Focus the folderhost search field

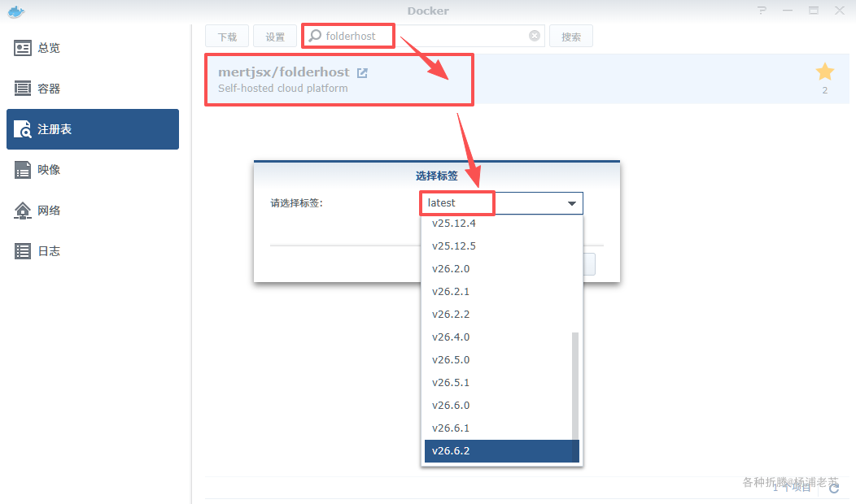(423, 36)
